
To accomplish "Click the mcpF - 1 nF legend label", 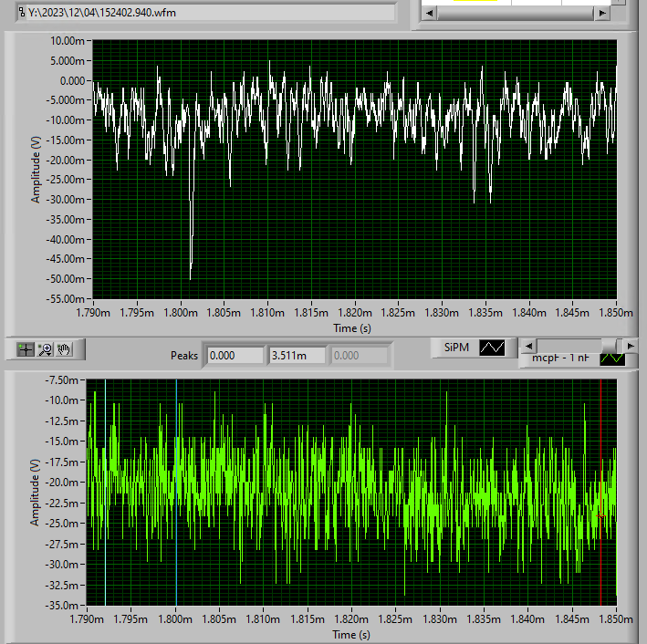I will click(560, 358).
